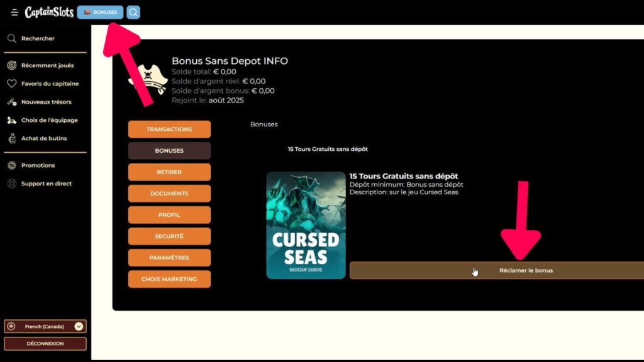The width and height of the screenshot is (644, 362).
Task: Click the Achat de butins bottle icon
Action: click(x=12, y=138)
